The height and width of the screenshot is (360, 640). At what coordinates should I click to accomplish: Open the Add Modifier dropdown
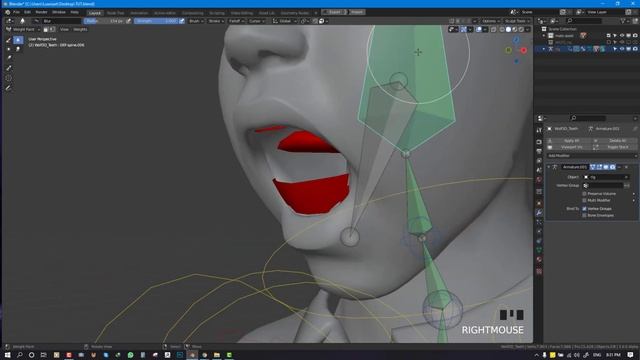tap(592, 156)
